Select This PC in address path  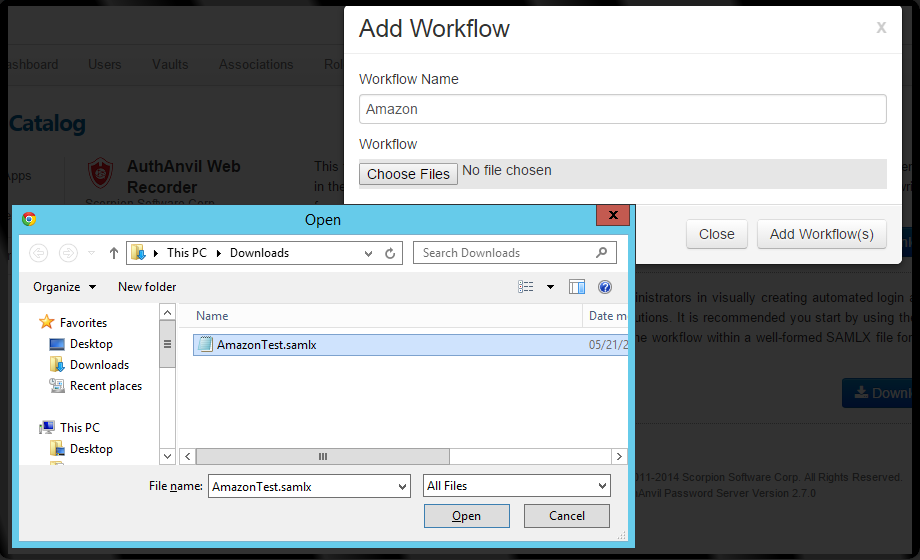pos(187,253)
